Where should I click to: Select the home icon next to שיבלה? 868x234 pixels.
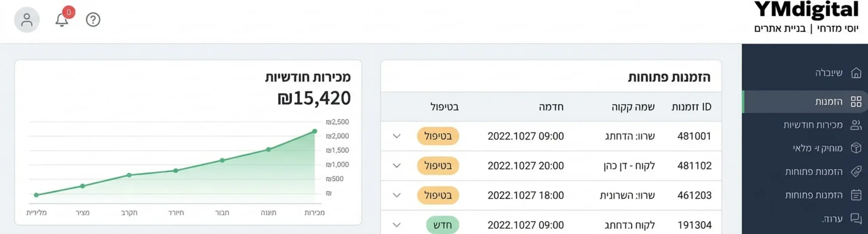coord(856,72)
